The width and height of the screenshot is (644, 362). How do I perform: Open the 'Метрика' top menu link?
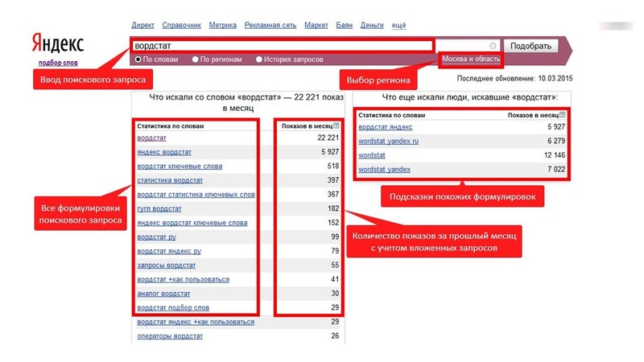(x=223, y=26)
